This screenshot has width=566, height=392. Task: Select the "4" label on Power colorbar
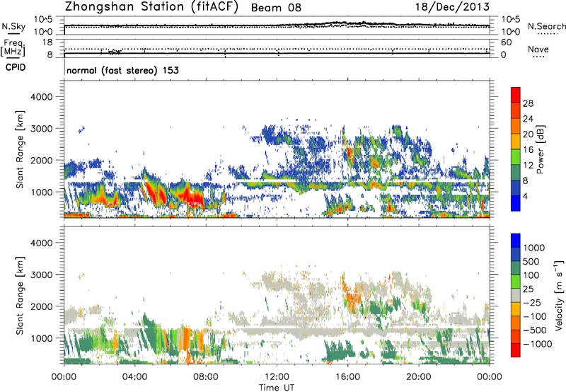(x=526, y=197)
